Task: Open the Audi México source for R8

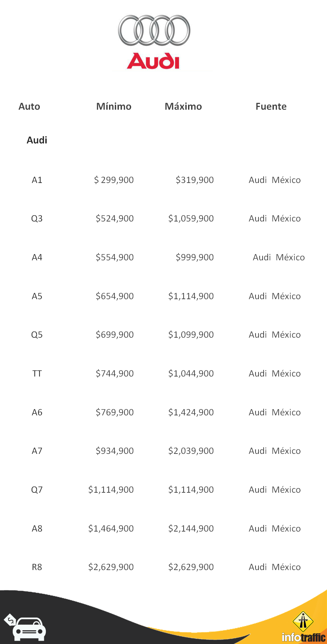Action: (275, 567)
